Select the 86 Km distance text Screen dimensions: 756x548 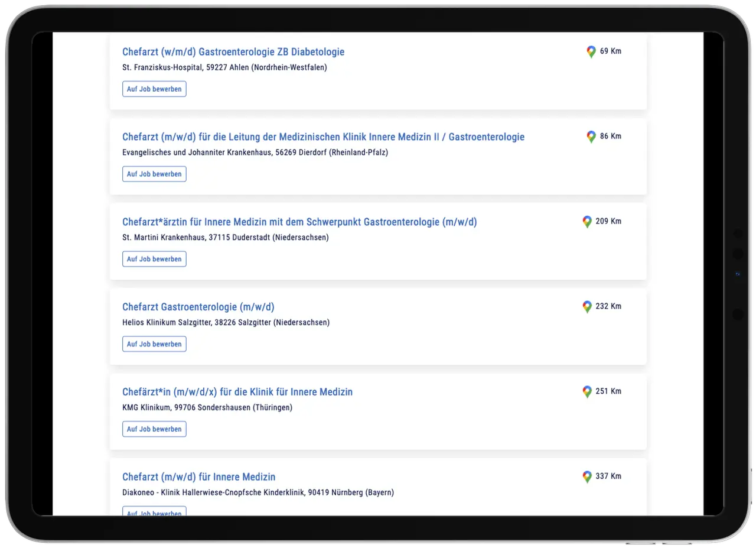tap(611, 137)
